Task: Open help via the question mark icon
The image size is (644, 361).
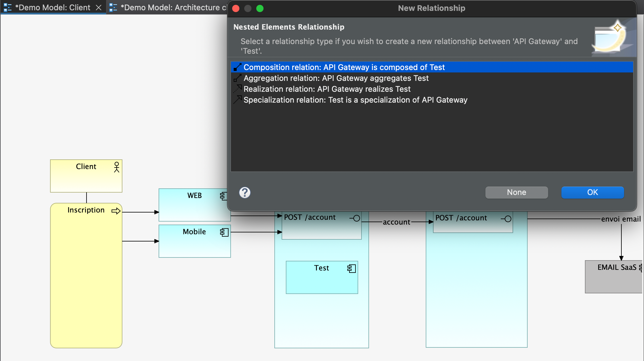Action: coord(245,192)
